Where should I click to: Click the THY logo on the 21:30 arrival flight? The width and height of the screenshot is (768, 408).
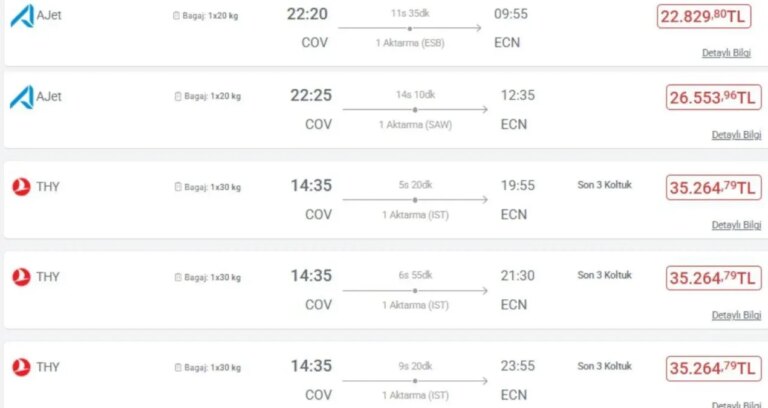(21, 277)
